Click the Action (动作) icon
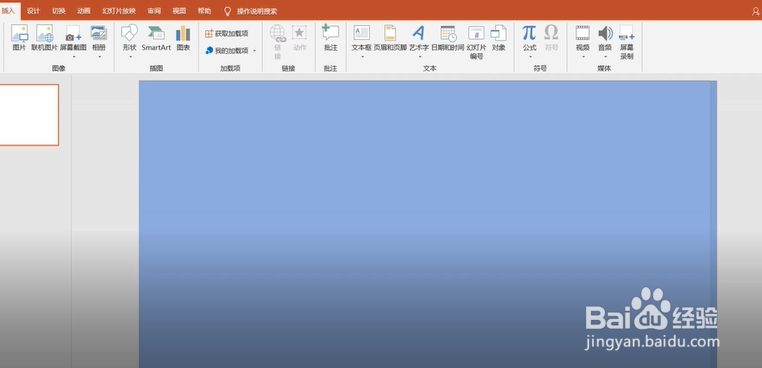 pos(299,33)
